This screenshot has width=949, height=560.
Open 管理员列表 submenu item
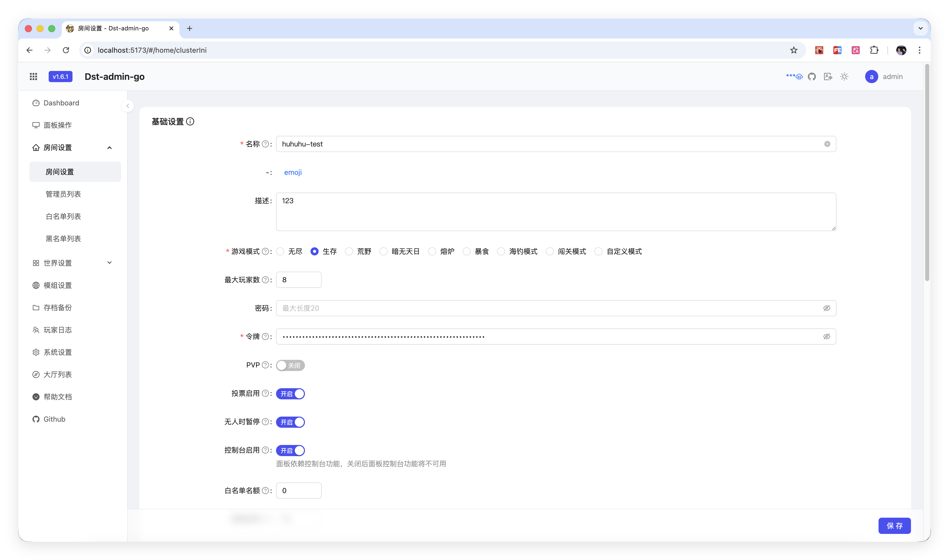tap(75, 194)
